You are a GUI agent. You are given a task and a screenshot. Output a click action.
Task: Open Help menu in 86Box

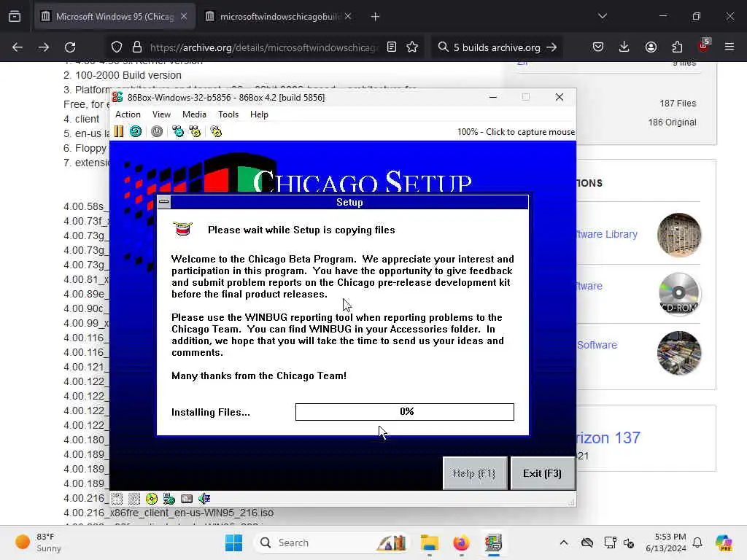tap(259, 114)
